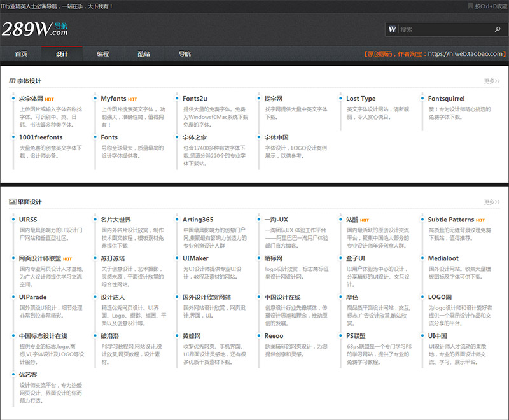This screenshot has height=420, width=509.
Task: Click the search magnifier icon
Action: tap(498, 29)
